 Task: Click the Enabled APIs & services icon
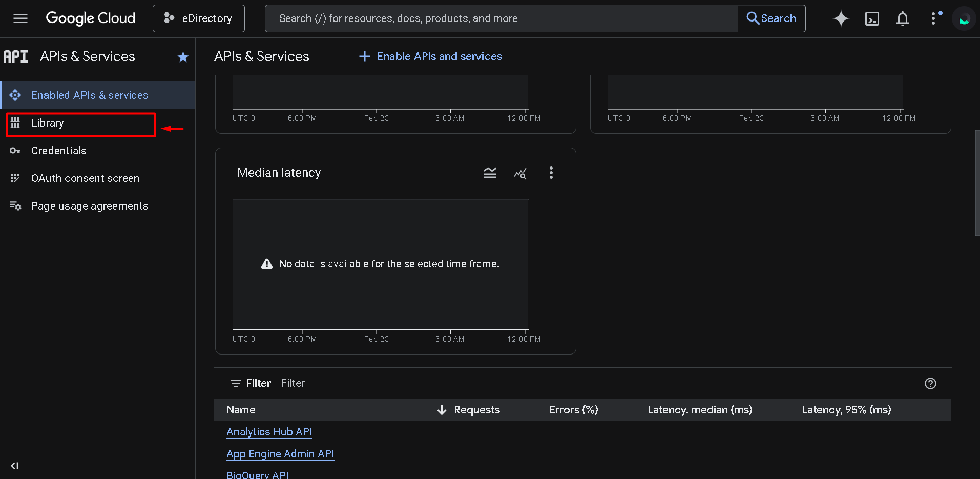pyautogui.click(x=15, y=95)
